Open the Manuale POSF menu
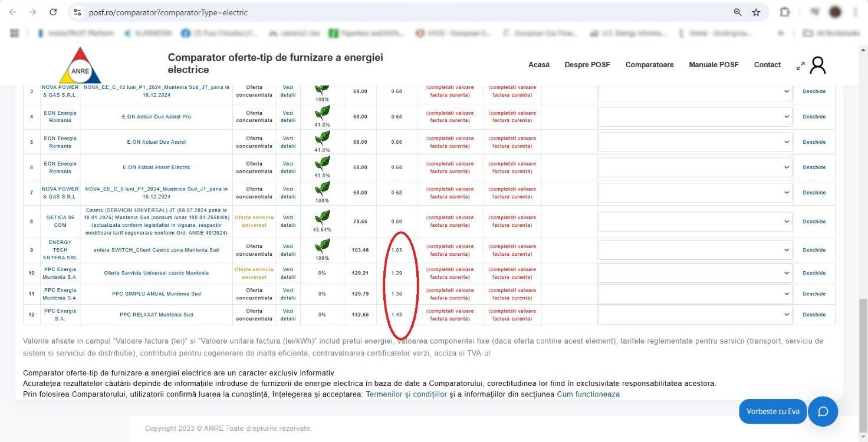This screenshot has width=868, height=442. tap(714, 65)
